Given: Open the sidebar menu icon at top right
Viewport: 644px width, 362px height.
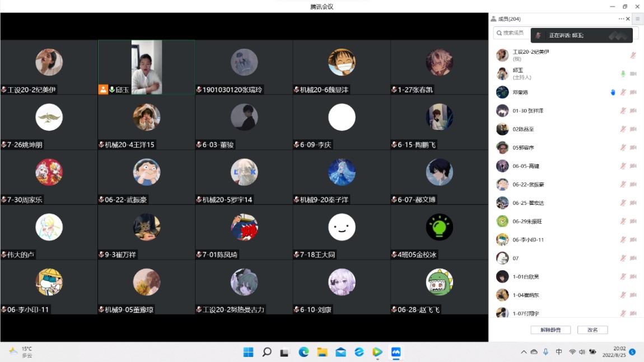Looking at the screenshot, I should [x=638, y=19].
